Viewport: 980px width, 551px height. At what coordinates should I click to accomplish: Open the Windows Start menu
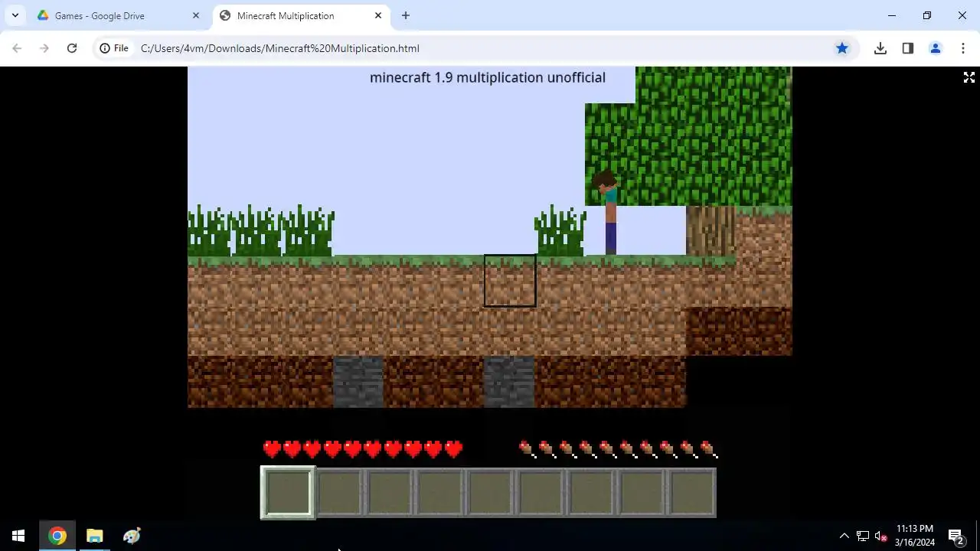pos(18,536)
